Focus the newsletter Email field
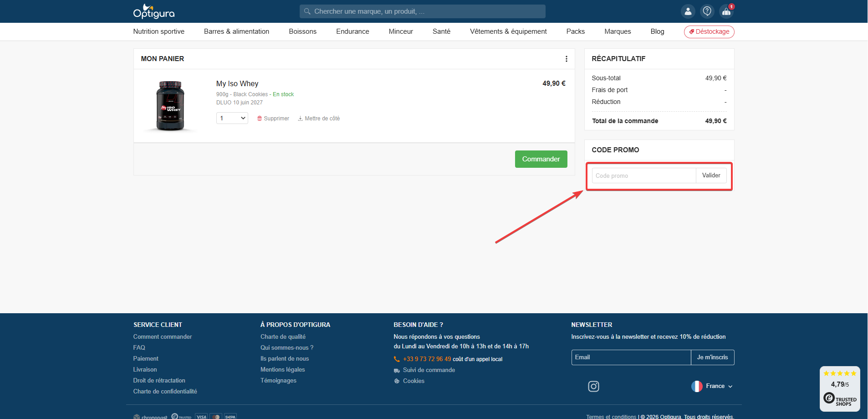Viewport: 868px width, 419px height. (x=631, y=357)
